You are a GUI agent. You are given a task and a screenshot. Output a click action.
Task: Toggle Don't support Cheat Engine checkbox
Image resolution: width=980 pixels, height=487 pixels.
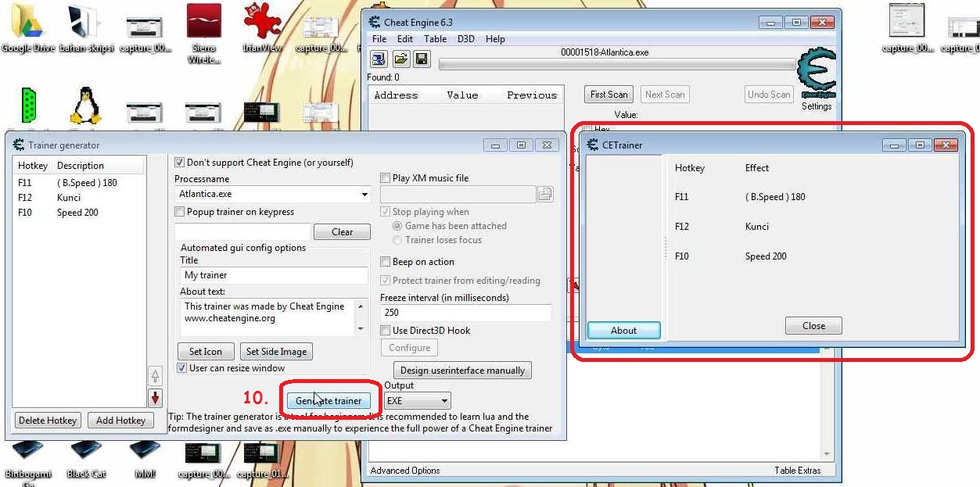click(x=180, y=163)
